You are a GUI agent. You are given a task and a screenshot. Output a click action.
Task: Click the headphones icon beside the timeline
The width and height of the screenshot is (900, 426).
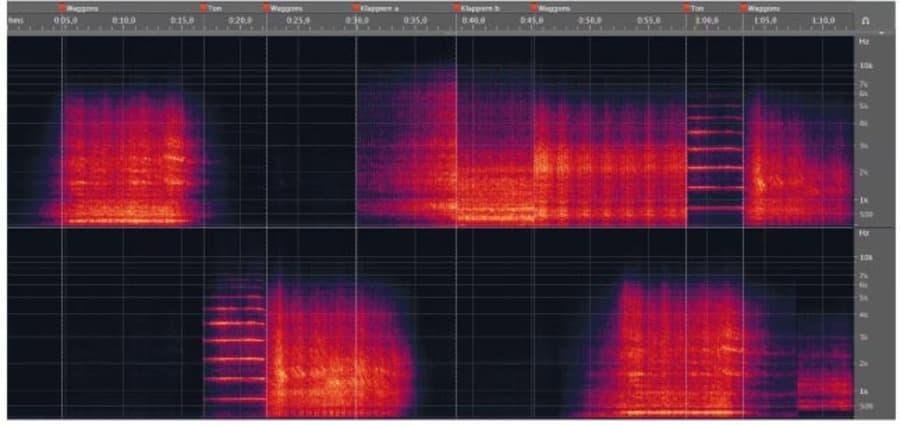tap(865, 21)
